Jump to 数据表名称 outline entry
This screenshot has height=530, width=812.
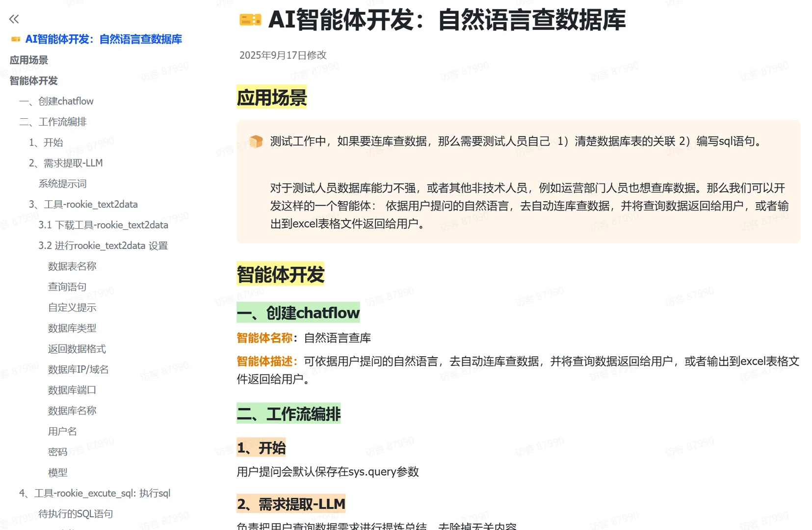point(72,266)
